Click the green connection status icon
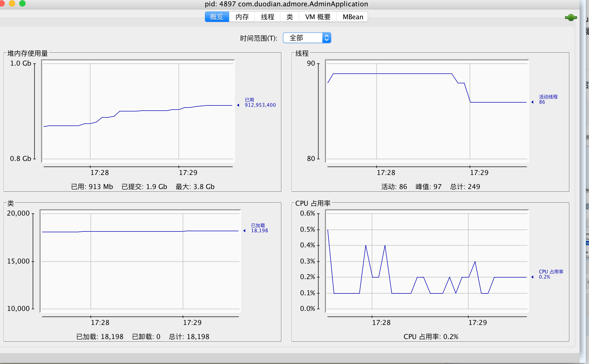589x364 pixels. (571, 17)
